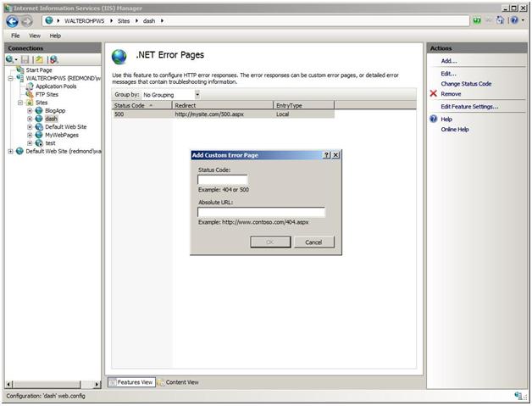This screenshot has height=406, width=532.
Task: Click the network status icon in status bar
Action: point(518,396)
